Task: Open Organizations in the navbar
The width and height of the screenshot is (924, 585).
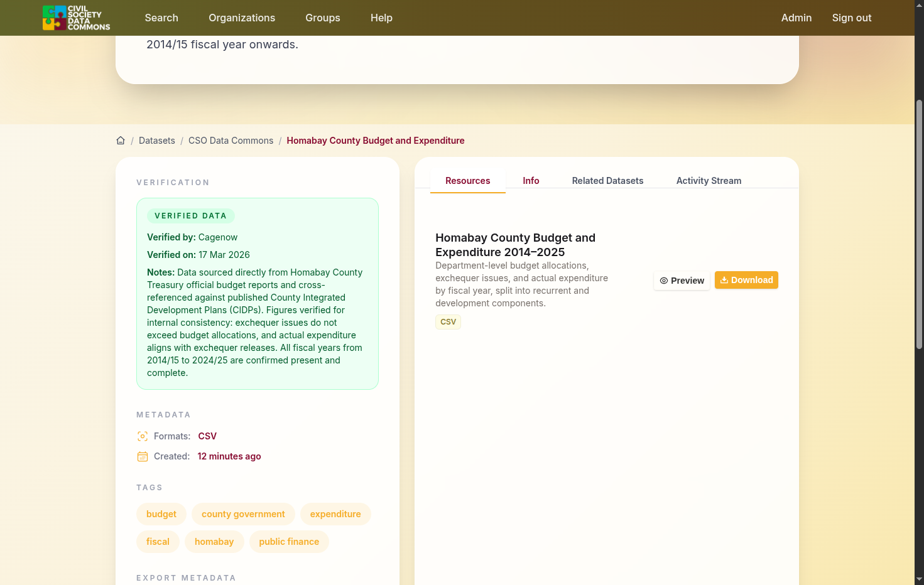Action: tap(242, 18)
